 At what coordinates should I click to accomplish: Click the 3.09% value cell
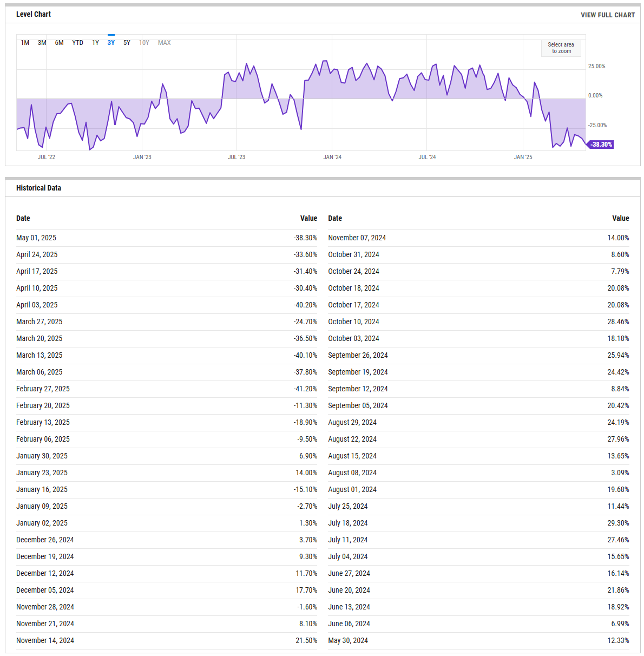coord(620,473)
